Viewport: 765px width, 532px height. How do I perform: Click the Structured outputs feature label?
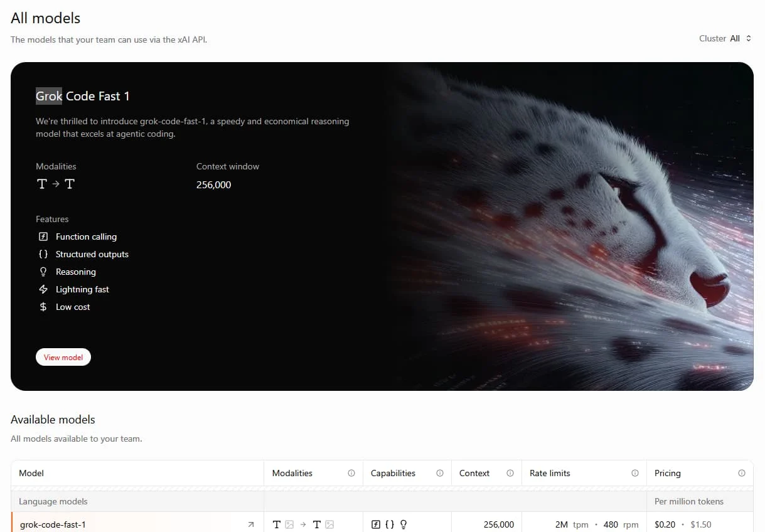coord(92,254)
